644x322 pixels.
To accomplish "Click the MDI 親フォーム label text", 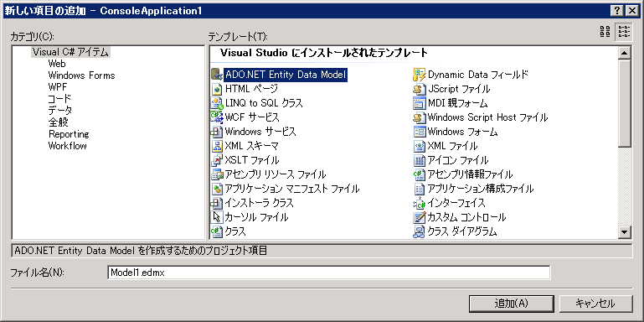I will pos(457,103).
